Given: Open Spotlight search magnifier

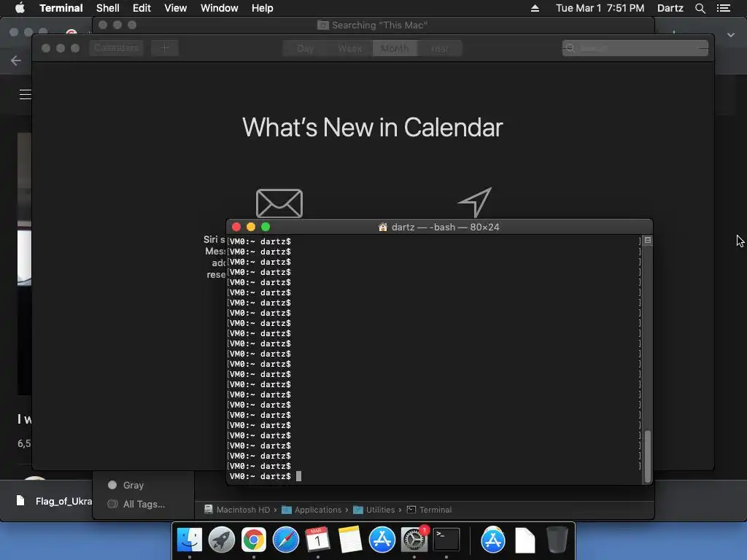Looking at the screenshot, I should (x=700, y=8).
